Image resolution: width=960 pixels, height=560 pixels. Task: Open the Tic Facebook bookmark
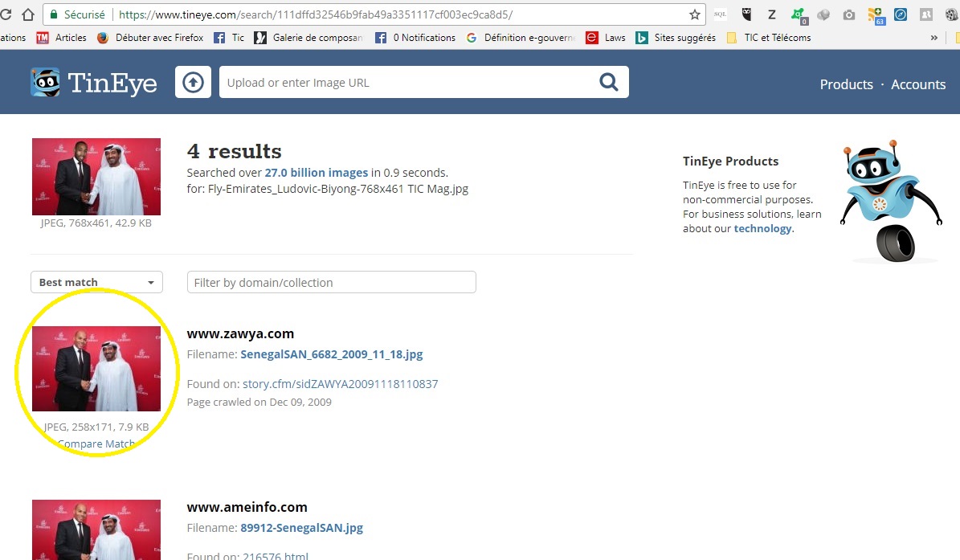(x=228, y=38)
